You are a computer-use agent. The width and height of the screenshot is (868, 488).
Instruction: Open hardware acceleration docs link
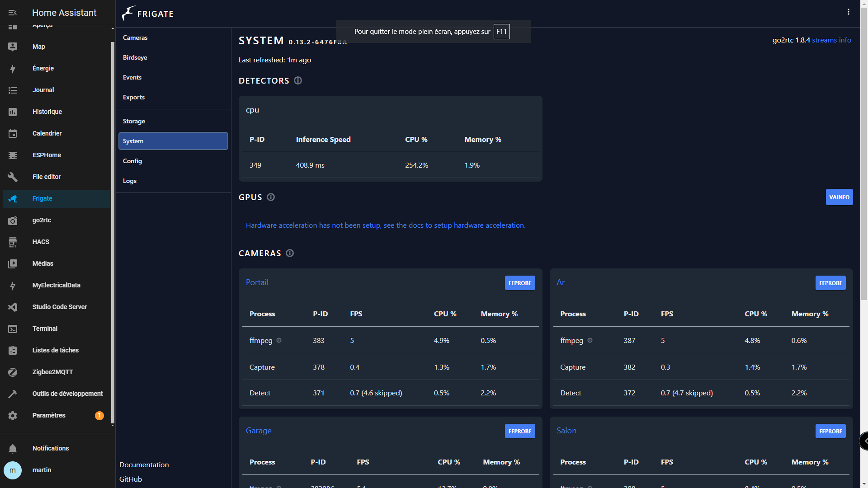pos(385,225)
